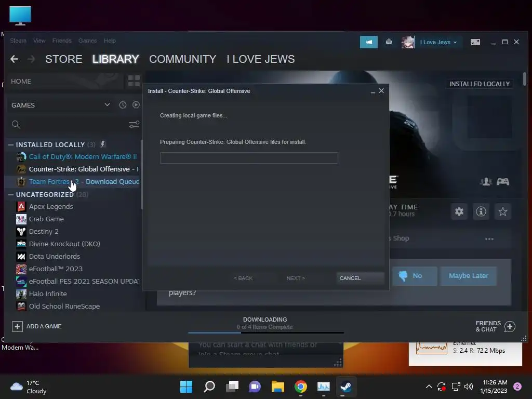Select Old School RuneScape in library
This screenshot has height=399, width=532.
(x=73, y=306)
